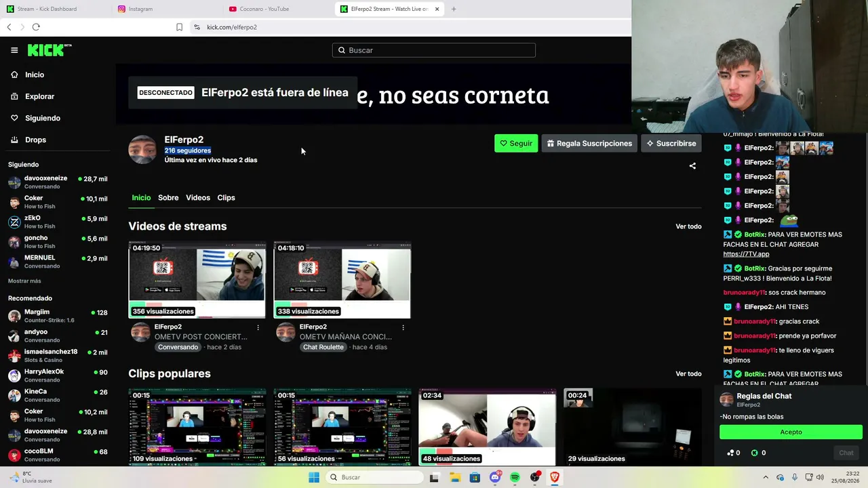Expand followed channels with Mostrar más

pos(24,281)
